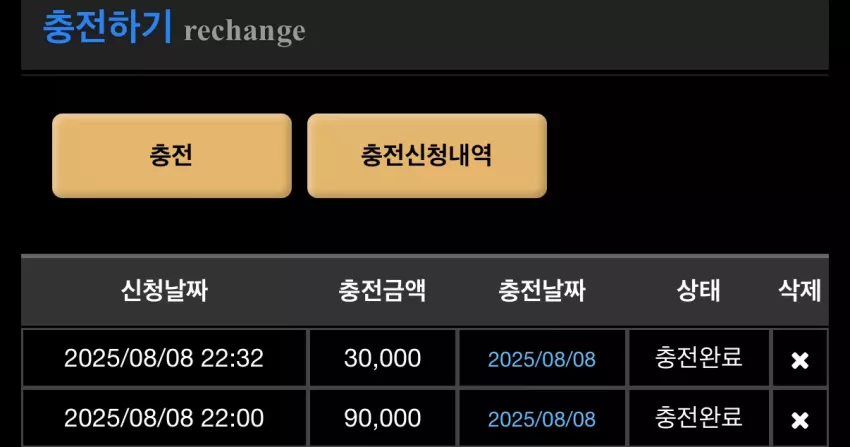The image size is (850, 447).
Task: Select the 2025/08/08 22:00 request date cell
Action: pos(164,418)
